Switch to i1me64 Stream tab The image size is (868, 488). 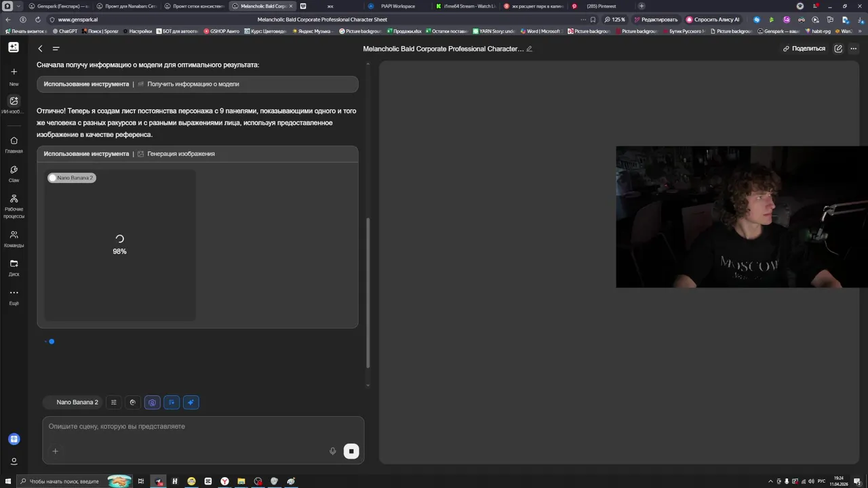click(466, 6)
